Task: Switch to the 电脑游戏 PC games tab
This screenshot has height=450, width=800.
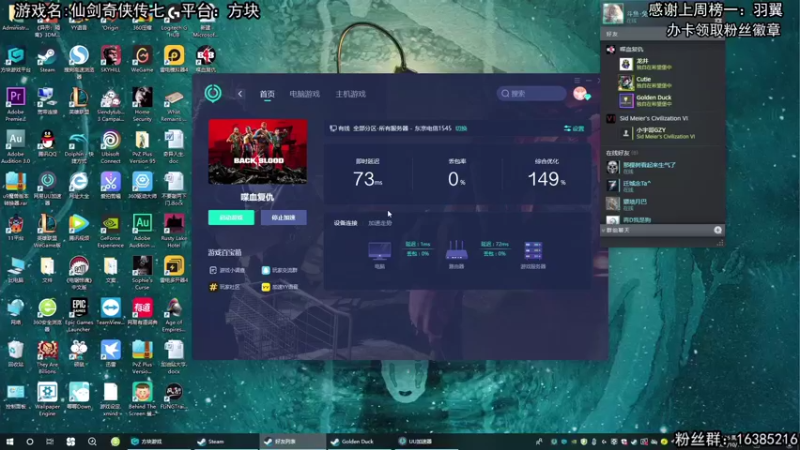Action: click(x=305, y=94)
